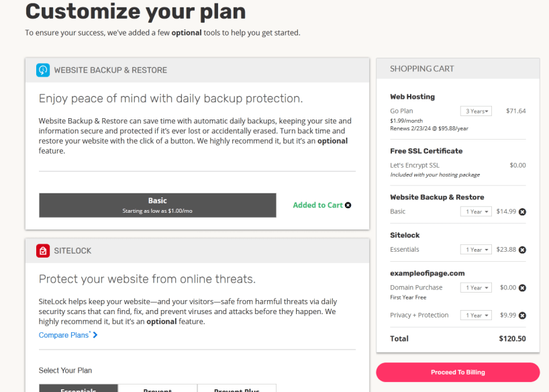The image size is (549, 392).
Task: Click the red SiteLock lock icon
Action: coord(43,250)
